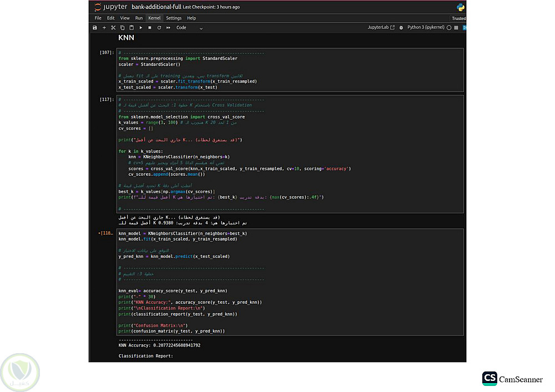Open the Kernel menu
555x392 pixels.
click(154, 18)
